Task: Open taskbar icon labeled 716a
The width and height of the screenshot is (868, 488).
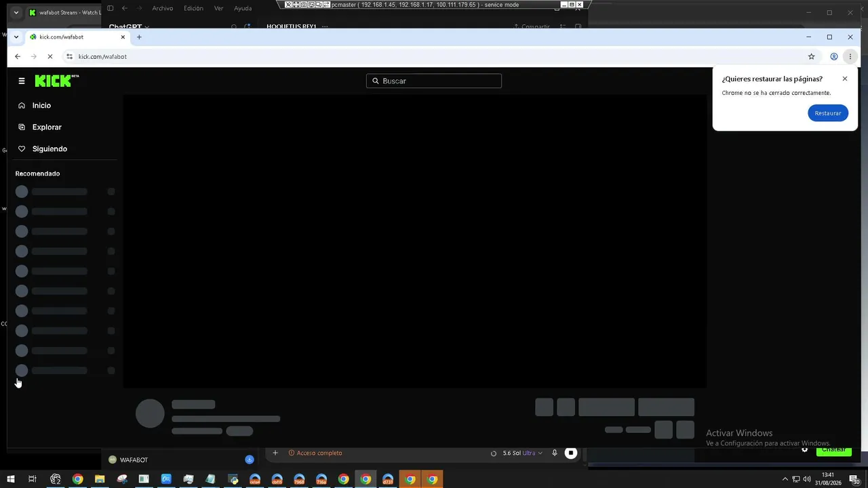Action: [321, 479]
